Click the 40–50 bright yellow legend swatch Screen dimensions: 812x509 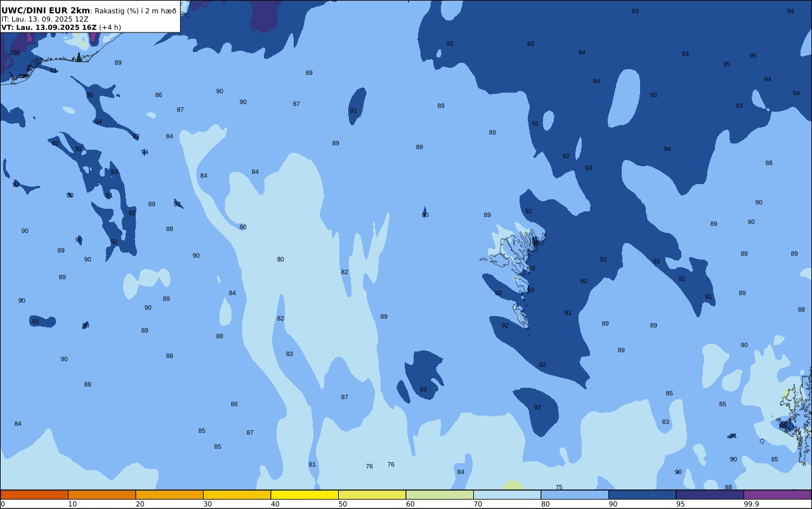pyautogui.click(x=304, y=494)
